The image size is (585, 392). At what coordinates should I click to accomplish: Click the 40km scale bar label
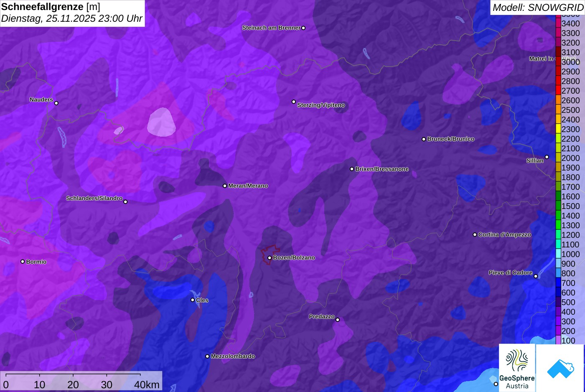147,385
